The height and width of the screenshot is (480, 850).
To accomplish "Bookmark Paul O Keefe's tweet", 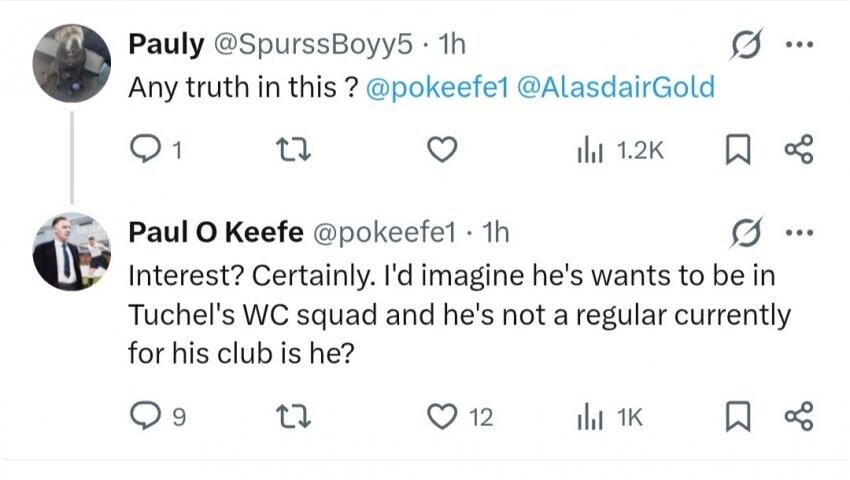I will tap(735, 415).
